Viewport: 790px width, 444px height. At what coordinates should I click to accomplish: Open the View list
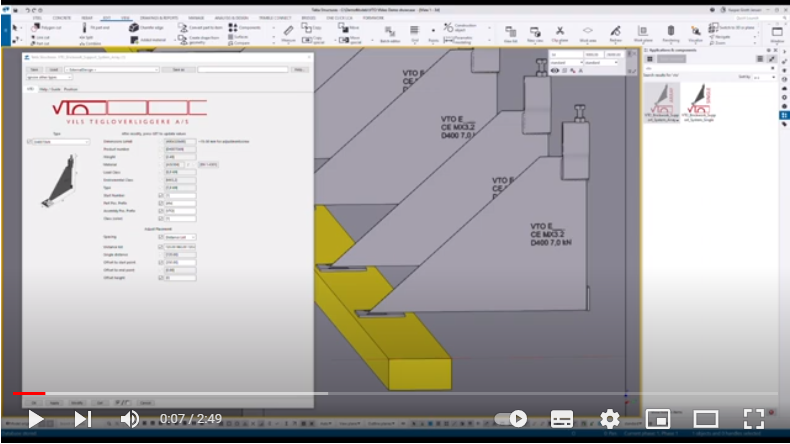point(510,34)
